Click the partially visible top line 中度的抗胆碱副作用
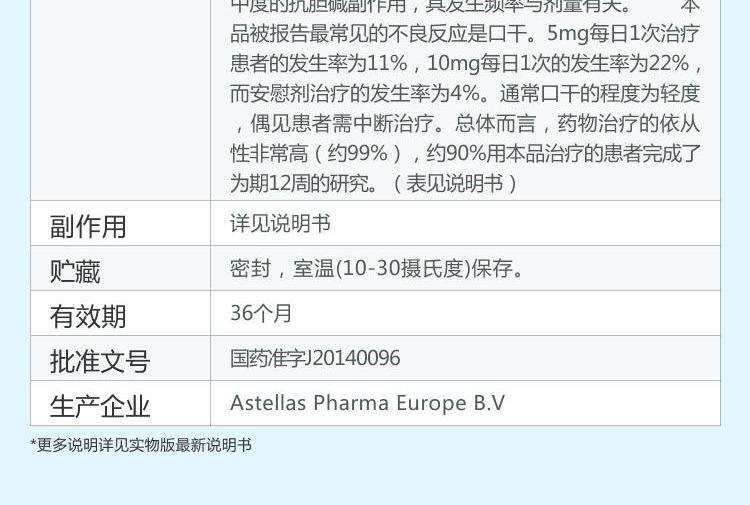The height and width of the screenshot is (505, 750). (x=430, y=6)
